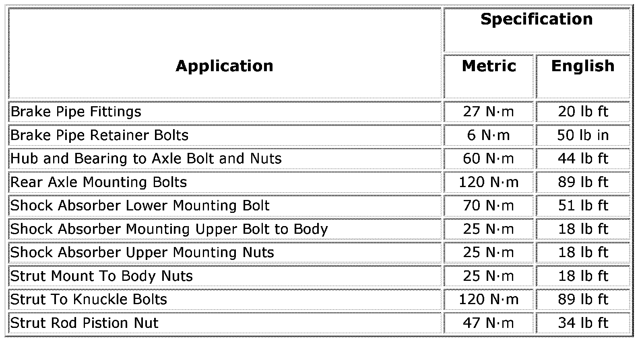This screenshot has height=346, width=644.
Task: Select Shock Absorber Lower Mounting Bolt
Action: pos(140,206)
